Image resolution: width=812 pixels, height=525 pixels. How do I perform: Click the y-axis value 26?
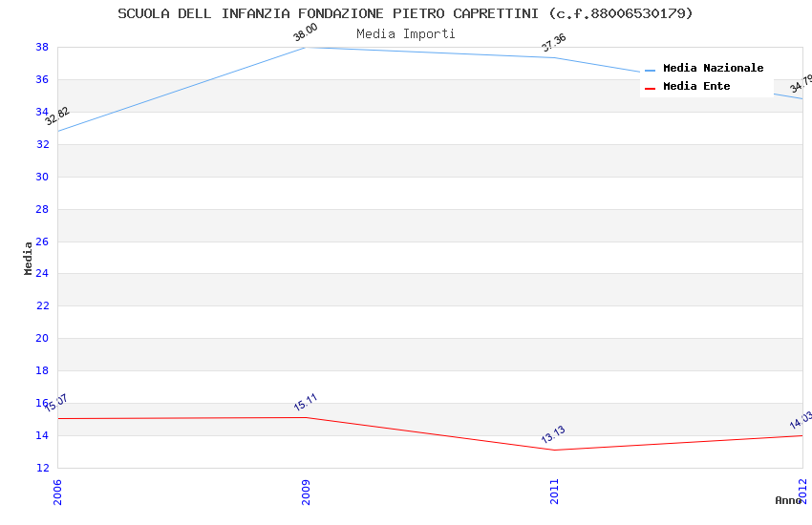pos(42,241)
